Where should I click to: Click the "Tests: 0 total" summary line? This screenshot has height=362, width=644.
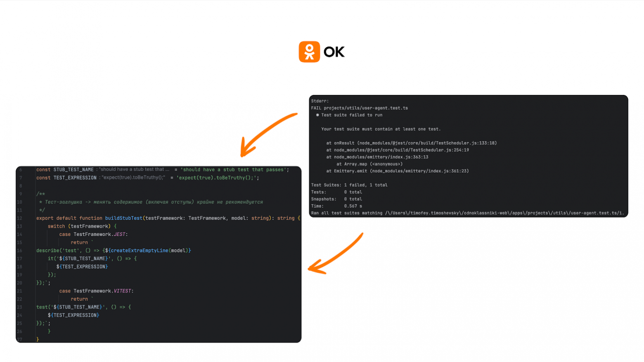pyautogui.click(x=336, y=192)
